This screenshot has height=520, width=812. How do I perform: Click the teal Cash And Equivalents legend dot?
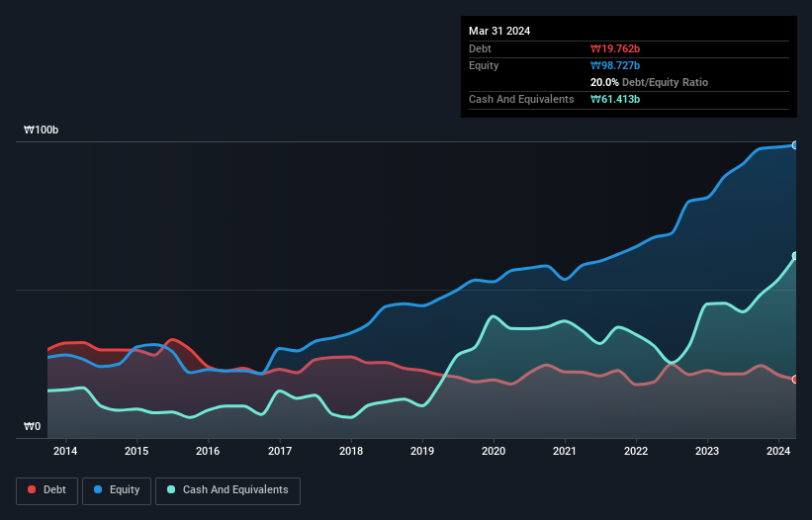click(x=171, y=489)
